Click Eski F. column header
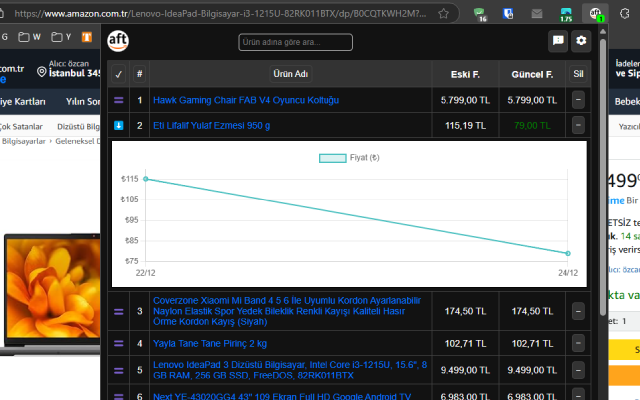The height and width of the screenshot is (400, 640). pyautogui.click(x=465, y=74)
